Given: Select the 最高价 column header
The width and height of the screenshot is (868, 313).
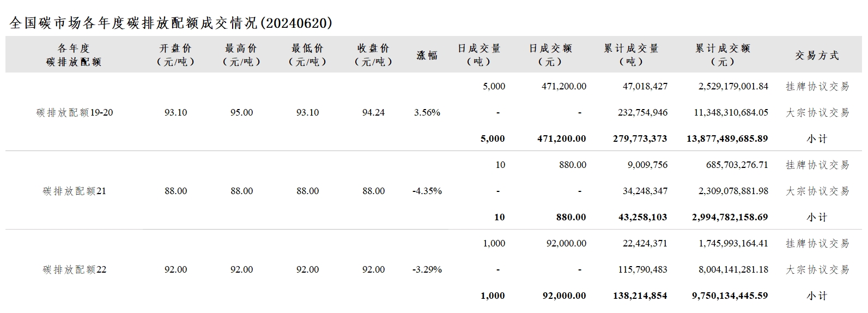Looking at the screenshot, I should [241, 55].
